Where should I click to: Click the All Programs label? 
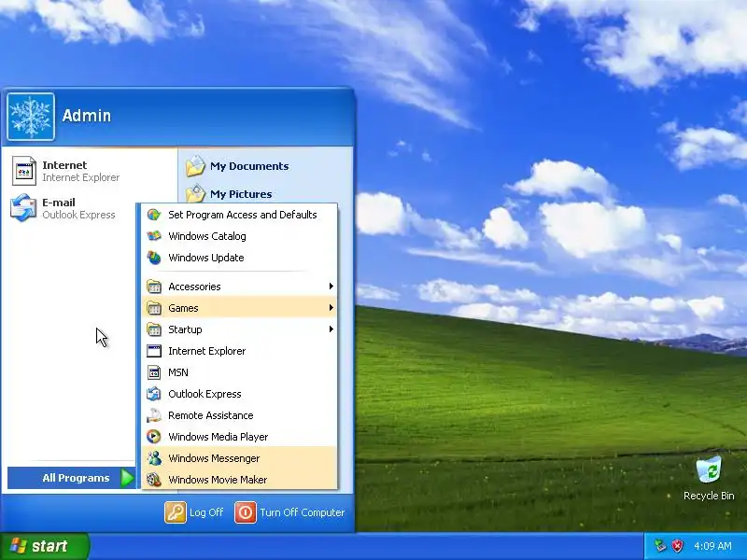coord(76,478)
